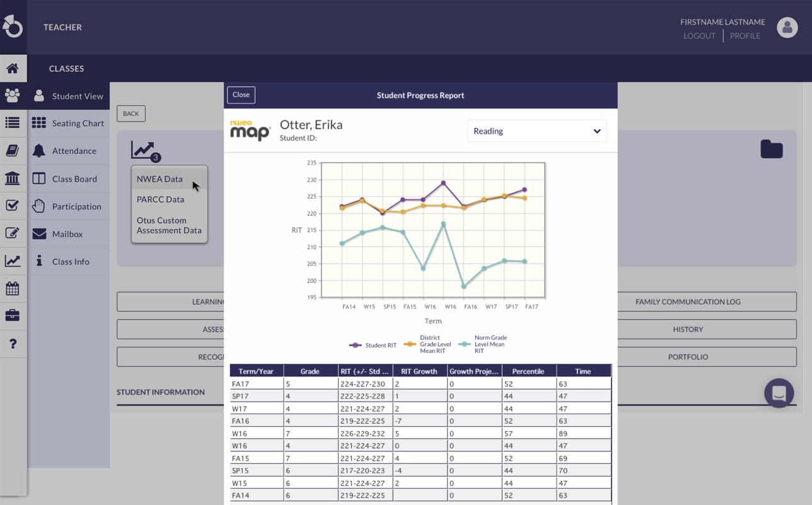Click the user avatar icon
812x505 pixels.
[x=787, y=27]
